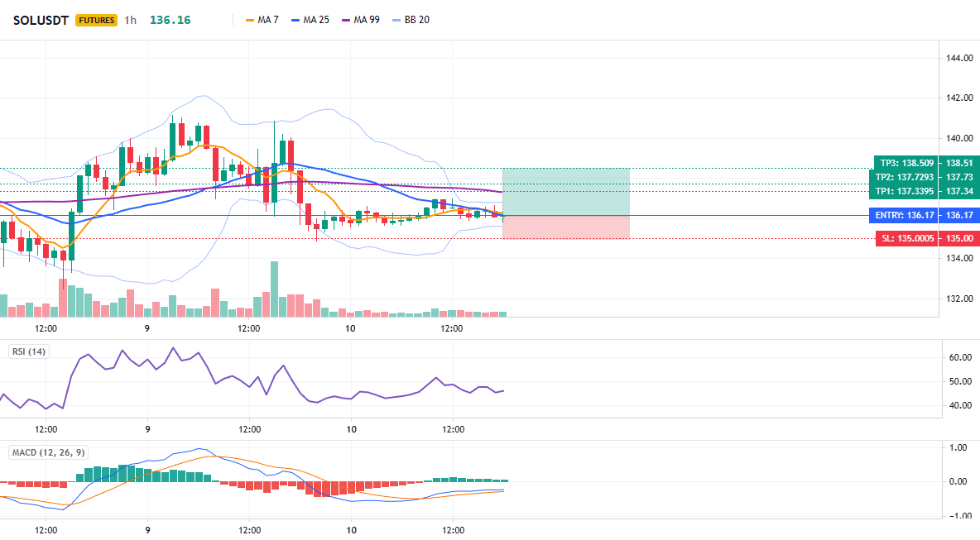
Task: Click the ENTRY: 136.17 label
Action: click(x=904, y=215)
